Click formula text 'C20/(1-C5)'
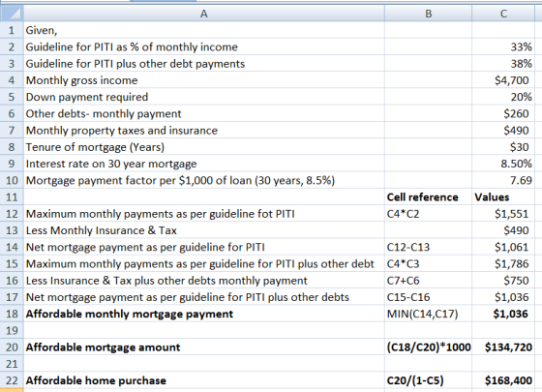This screenshot has width=542, height=392. tap(415, 380)
